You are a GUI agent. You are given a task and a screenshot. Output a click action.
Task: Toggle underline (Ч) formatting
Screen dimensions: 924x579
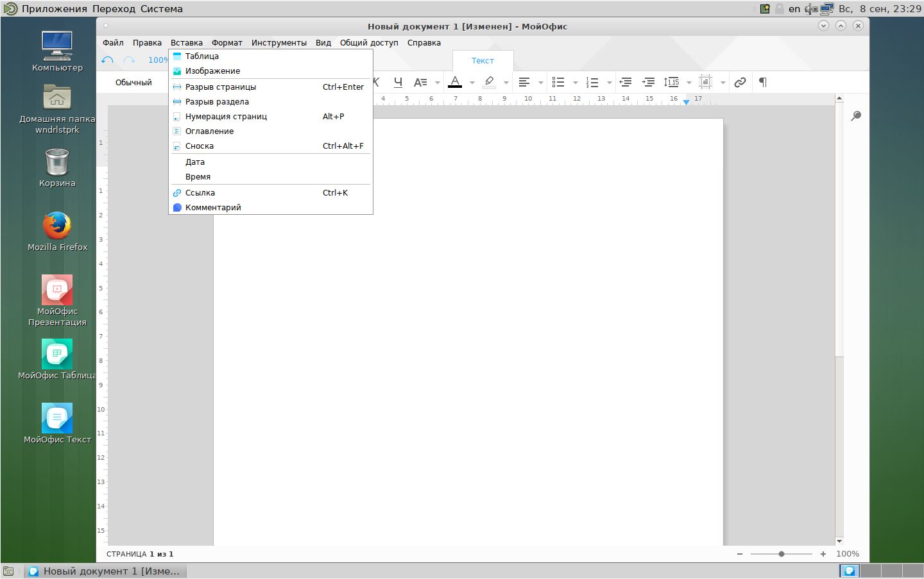click(398, 82)
